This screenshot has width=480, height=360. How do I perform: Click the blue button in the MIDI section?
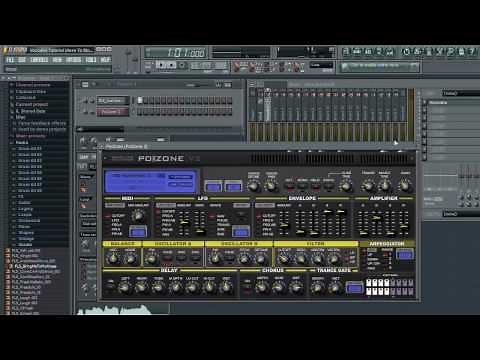click(x=138, y=231)
